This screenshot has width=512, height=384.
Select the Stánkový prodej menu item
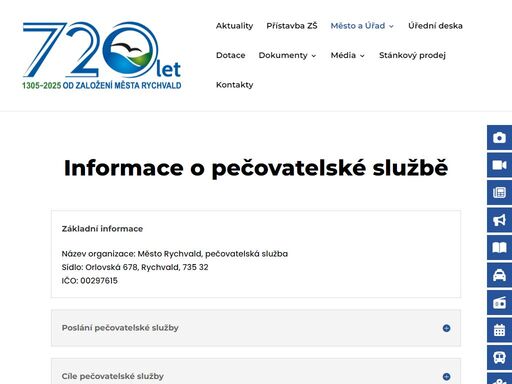click(412, 55)
